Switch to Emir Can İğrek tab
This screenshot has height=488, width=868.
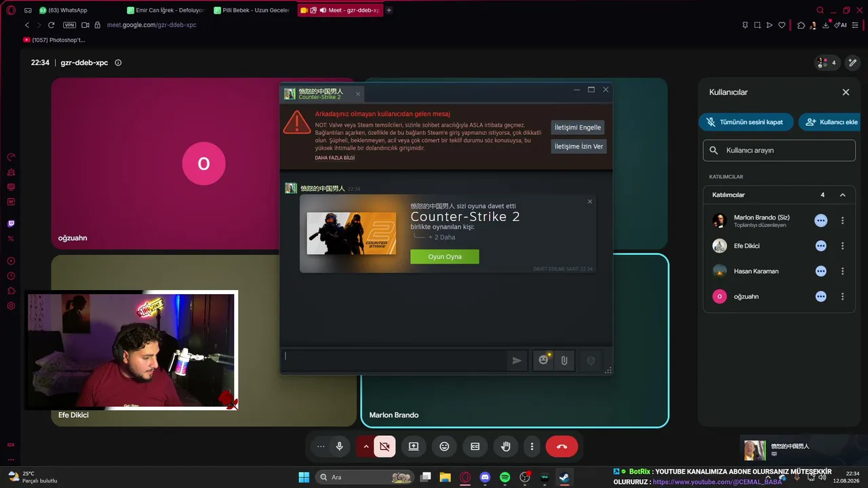[165, 10]
